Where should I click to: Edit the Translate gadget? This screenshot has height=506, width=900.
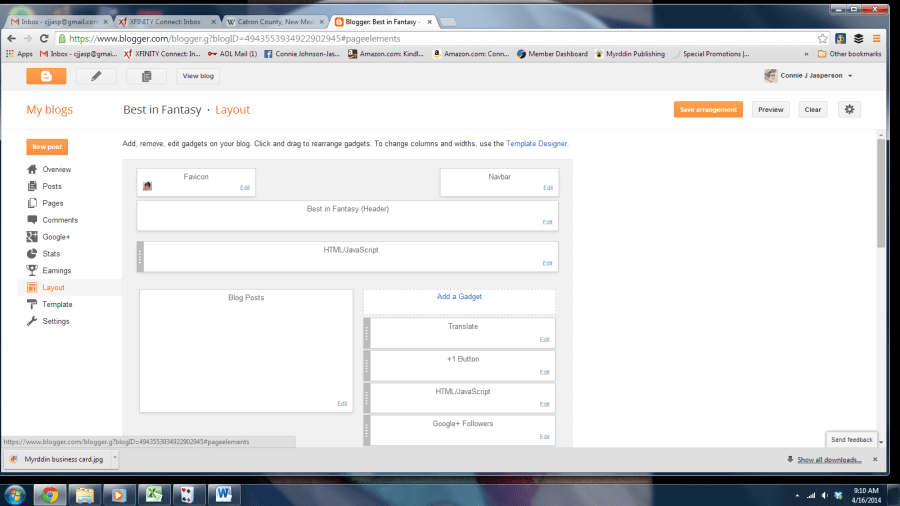pos(544,340)
